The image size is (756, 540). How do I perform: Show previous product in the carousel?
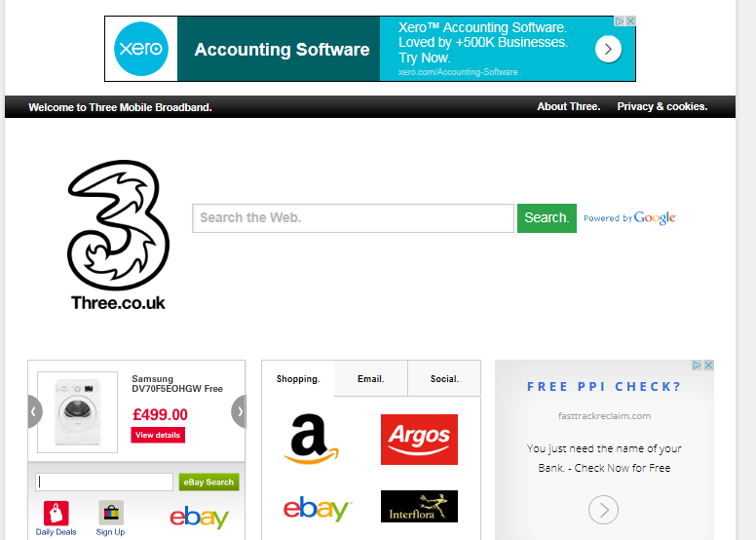[35, 411]
